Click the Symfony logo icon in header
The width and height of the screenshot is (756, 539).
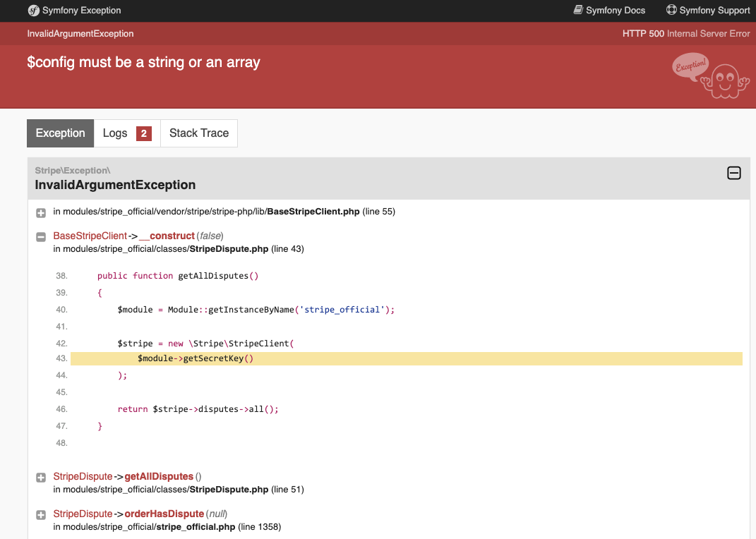(33, 11)
